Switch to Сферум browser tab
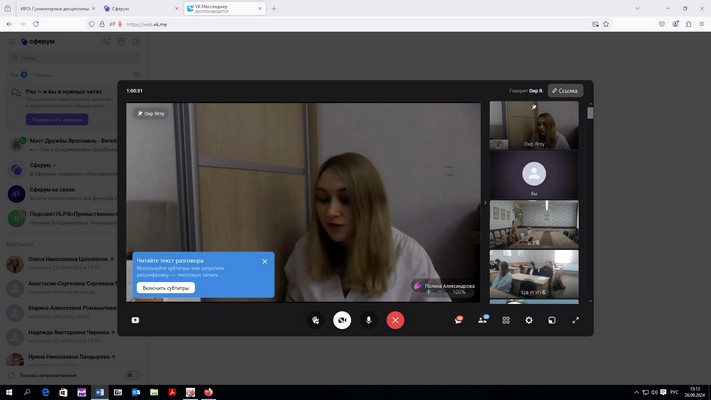711x400 pixels. 140,9
